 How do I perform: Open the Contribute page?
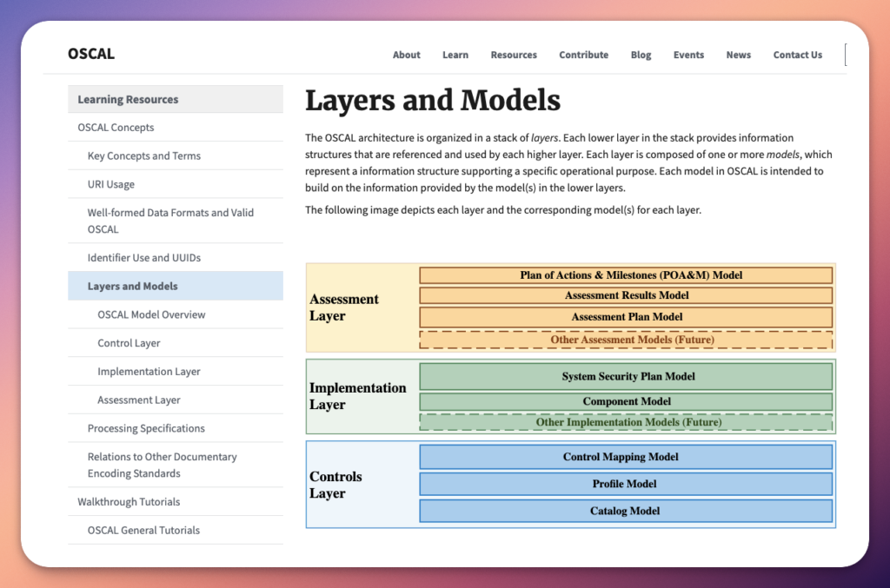coord(583,55)
